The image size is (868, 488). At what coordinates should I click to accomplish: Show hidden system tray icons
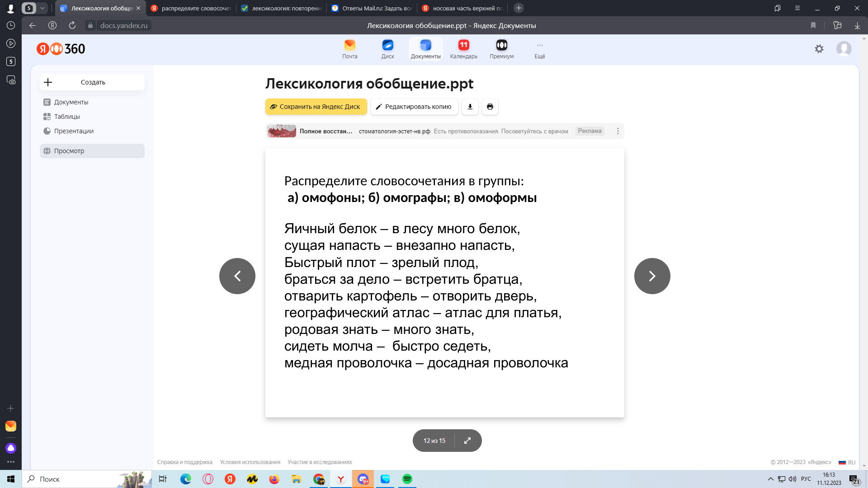click(x=770, y=479)
